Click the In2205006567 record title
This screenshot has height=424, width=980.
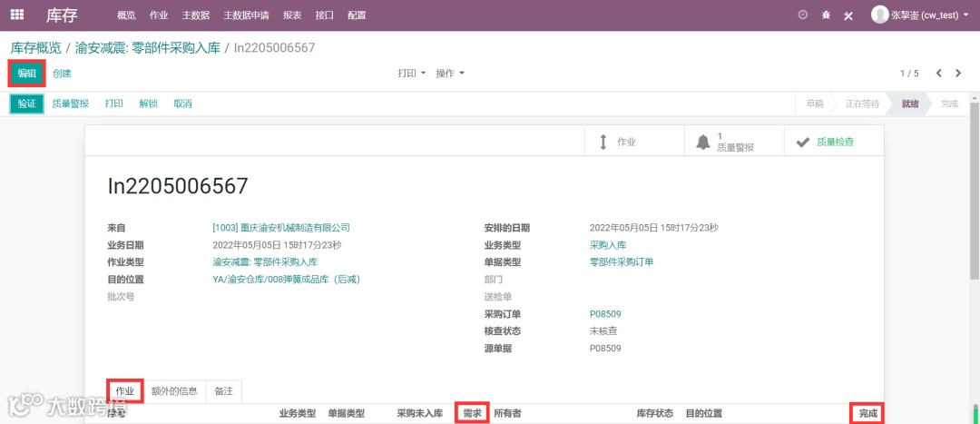178,186
